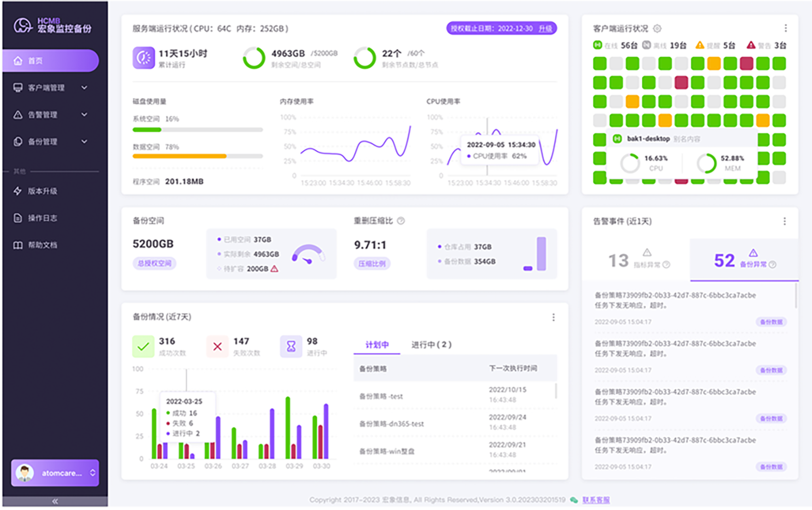
Task: Open three-dot menu of 告警事件 panel
Action: (x=785, y=221)
